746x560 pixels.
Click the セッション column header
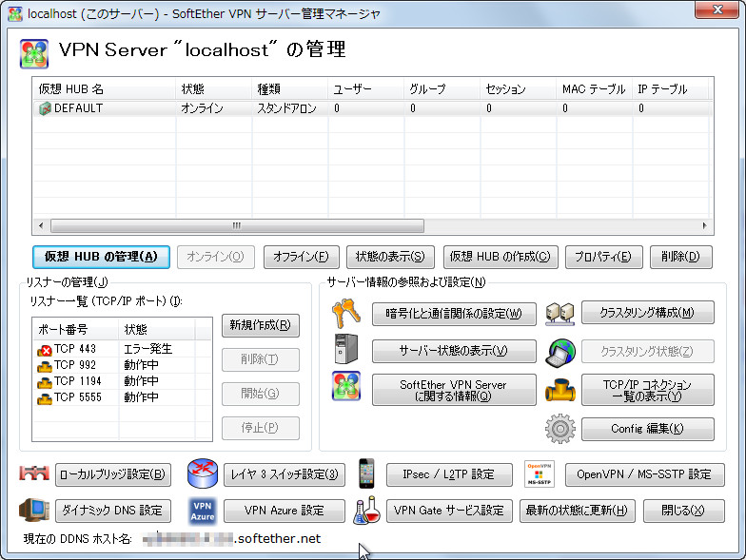pos(518,89)
